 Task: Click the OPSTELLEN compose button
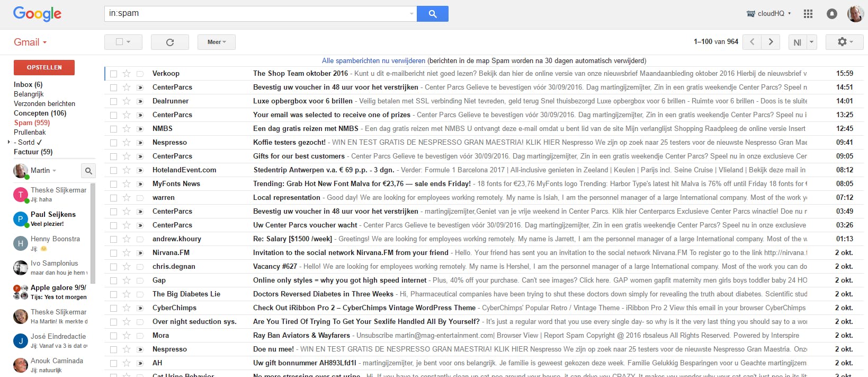click(44, 67)
